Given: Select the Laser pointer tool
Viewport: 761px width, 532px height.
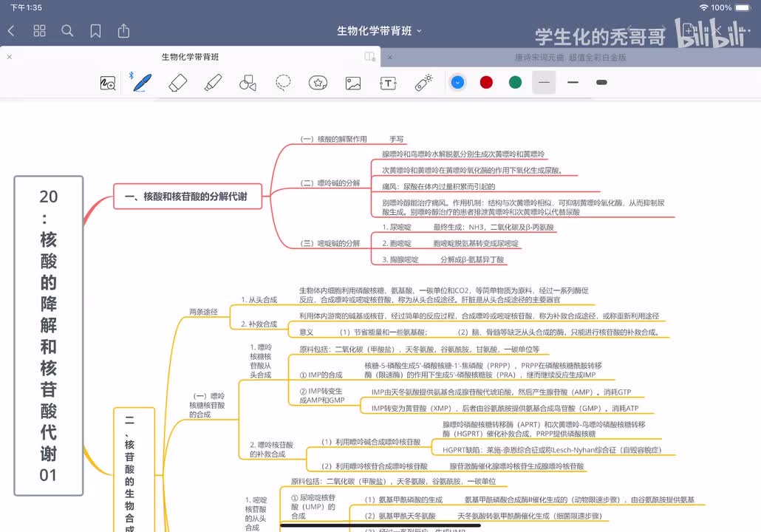Looking at the screenshot, I should coord(423,83).
